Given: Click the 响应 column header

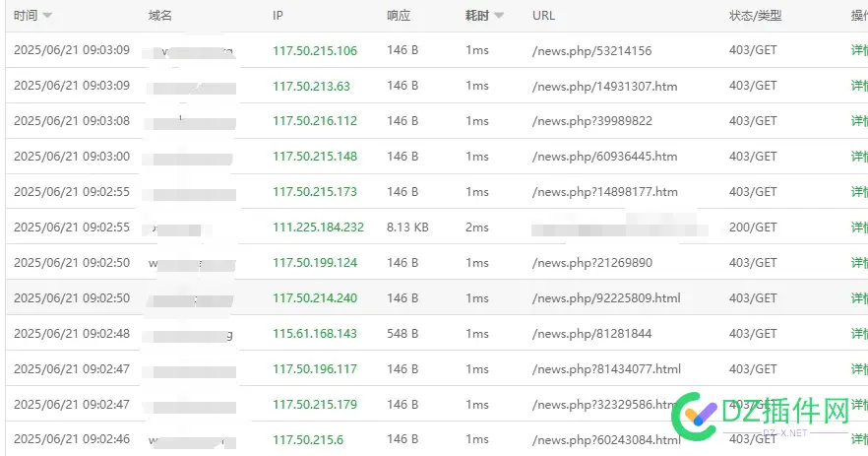Looking at the screenshot, I should tap(399, 16).
